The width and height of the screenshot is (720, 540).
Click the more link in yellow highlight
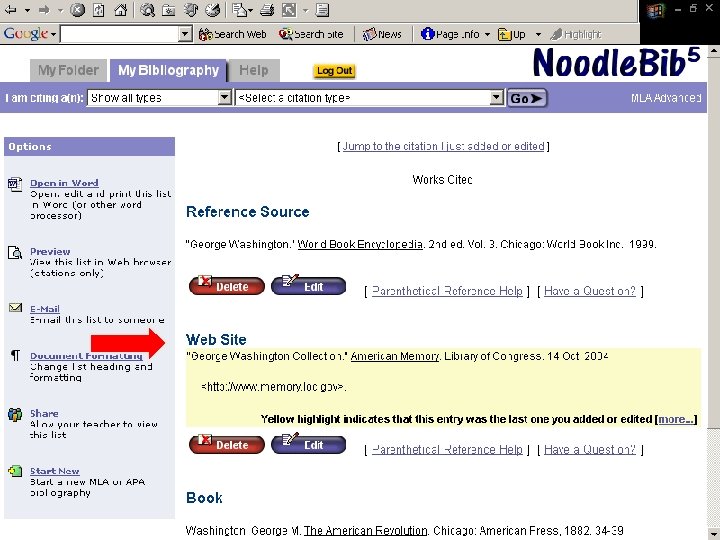pos(676,419)
